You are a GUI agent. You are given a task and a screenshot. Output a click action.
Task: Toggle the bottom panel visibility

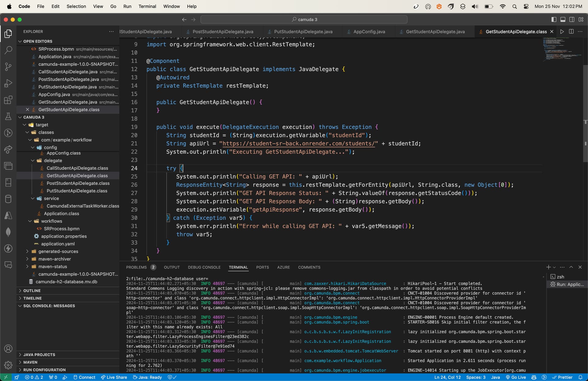(x=563, y=19)
